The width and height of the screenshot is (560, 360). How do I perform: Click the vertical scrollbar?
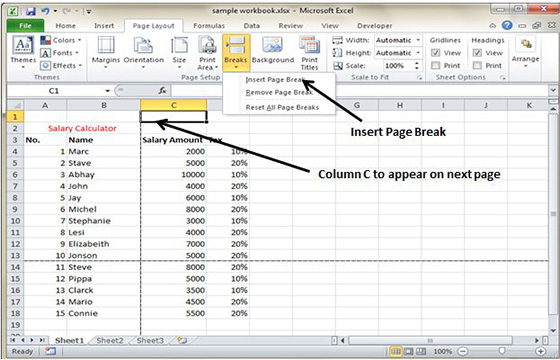coord(554,214)
